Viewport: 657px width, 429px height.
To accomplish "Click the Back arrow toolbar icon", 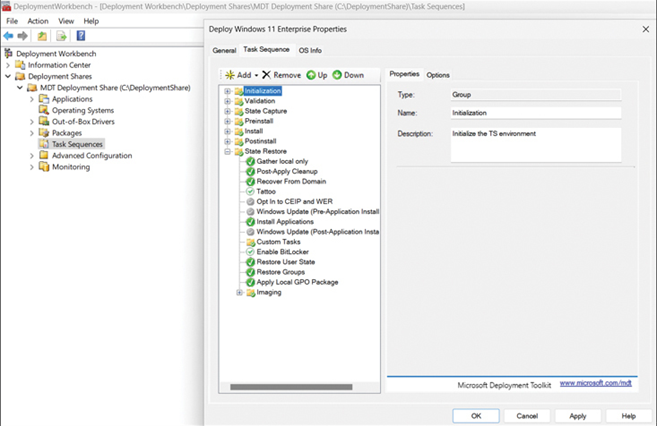I will point(8,36).
